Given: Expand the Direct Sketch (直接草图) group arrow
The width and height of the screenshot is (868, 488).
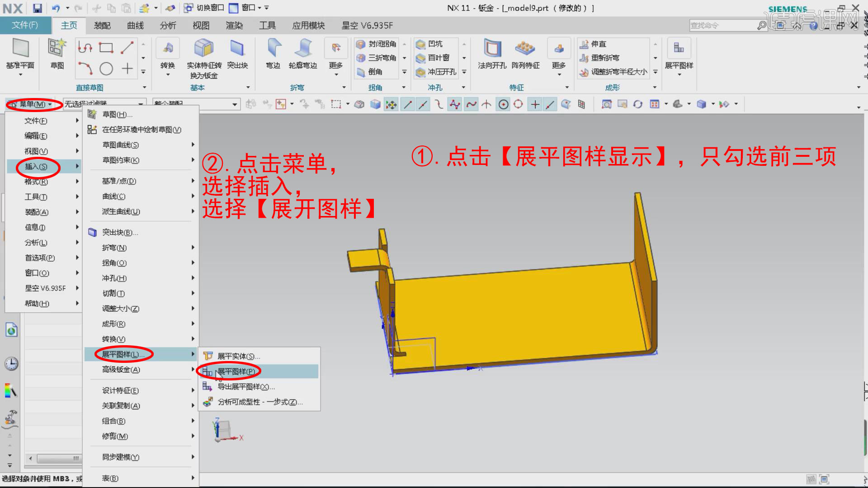Looking at the screenshot, I should (144, 87).
